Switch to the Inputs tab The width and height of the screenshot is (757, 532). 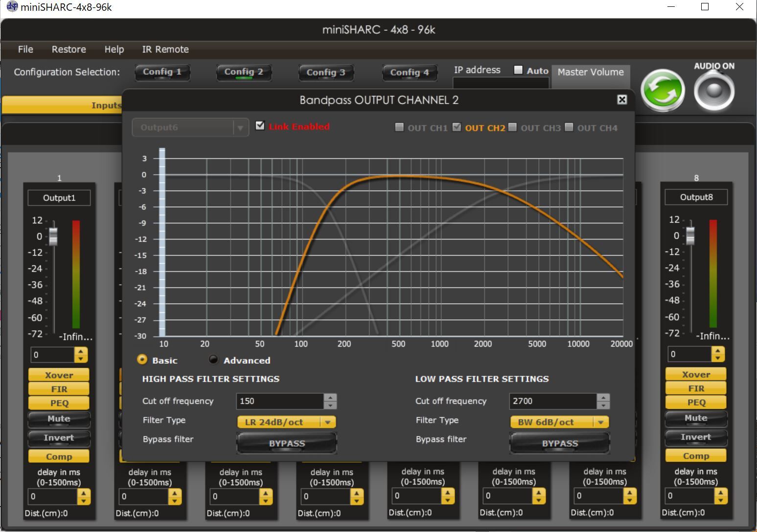[62, 105]
